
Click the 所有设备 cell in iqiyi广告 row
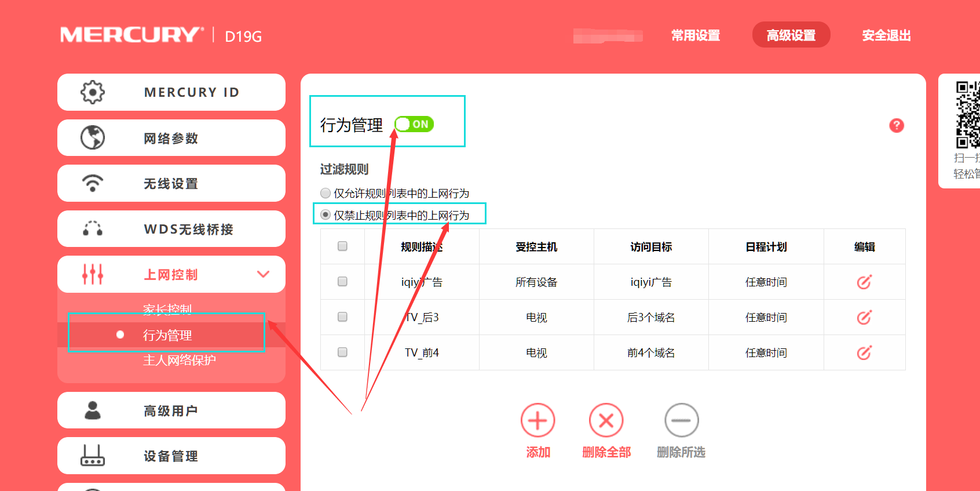click(x=536, y=282)
